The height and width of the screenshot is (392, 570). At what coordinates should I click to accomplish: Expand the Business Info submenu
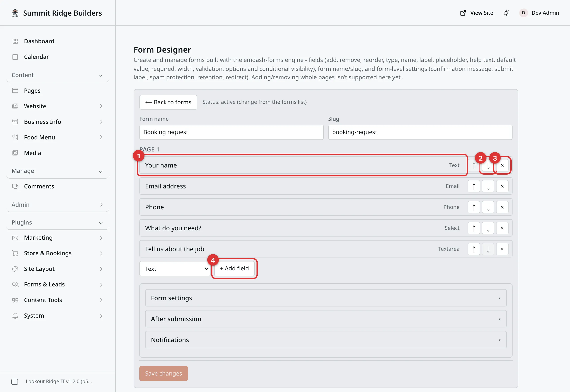click(x=58, y=122)
